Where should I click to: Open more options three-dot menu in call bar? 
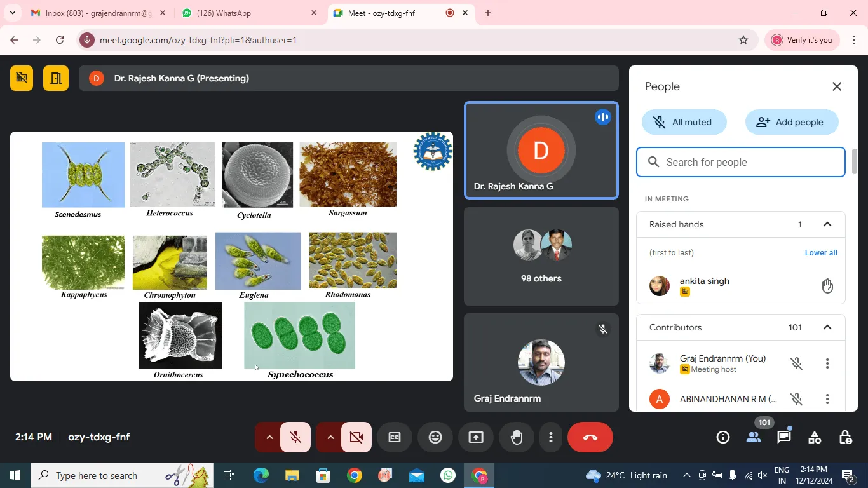point(551,437)
